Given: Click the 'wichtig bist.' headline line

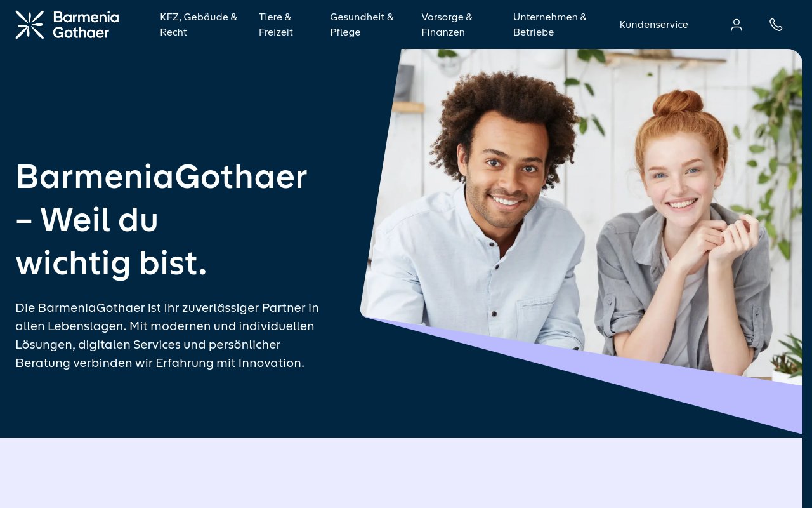Looking at the screenshot, I should pyautogui.click(x=112, y=263).
